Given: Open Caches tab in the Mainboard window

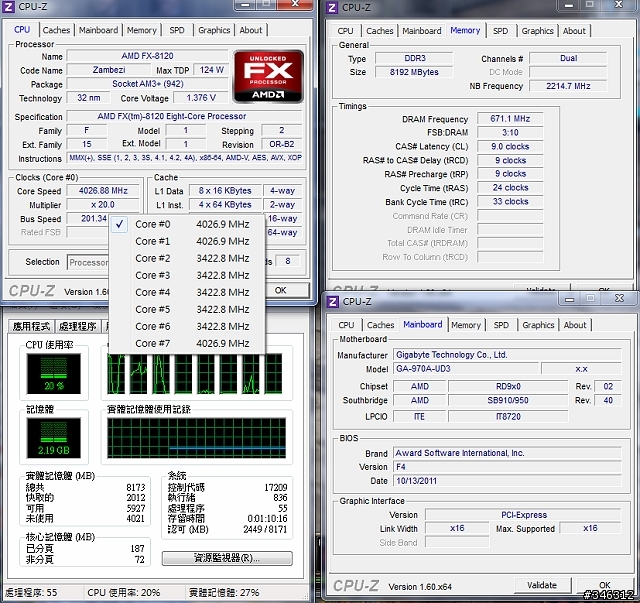Looking at the screenshot, I should pyautogui.click(x=380, y=325).
